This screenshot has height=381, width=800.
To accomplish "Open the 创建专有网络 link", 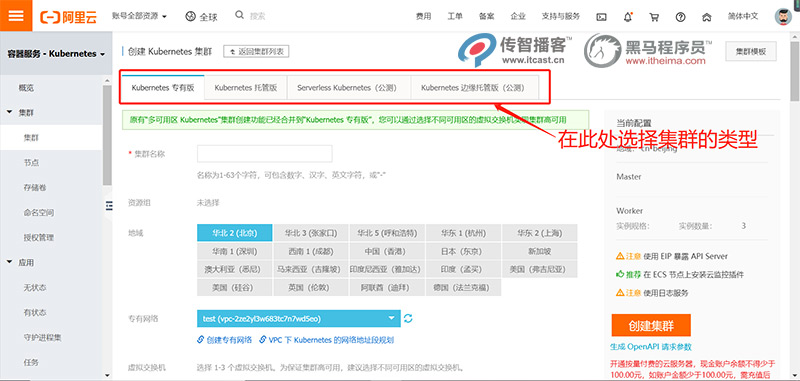I will click(224, 340).
